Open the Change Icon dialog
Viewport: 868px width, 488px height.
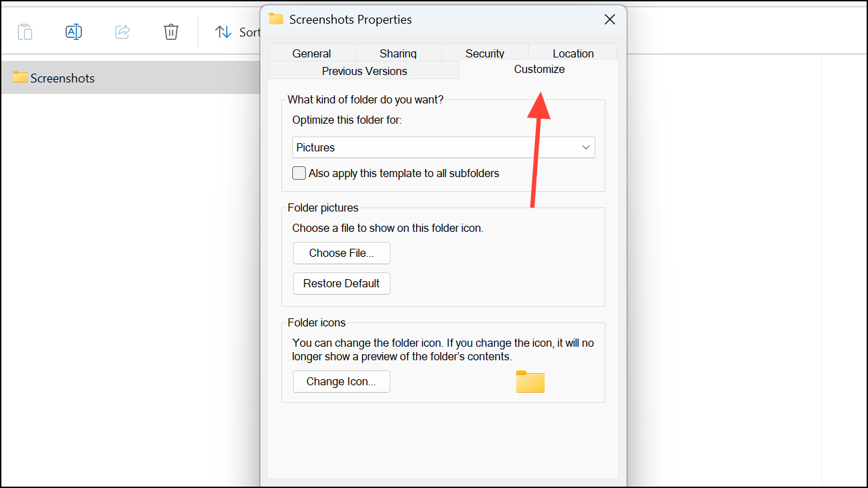click(x=341, y=381)
